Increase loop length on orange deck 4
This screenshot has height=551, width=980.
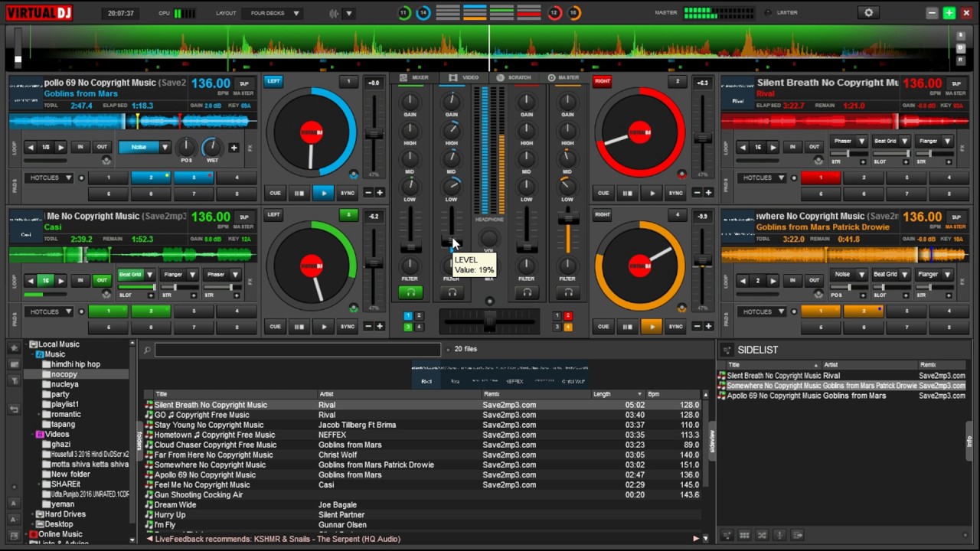click(773, 281)
